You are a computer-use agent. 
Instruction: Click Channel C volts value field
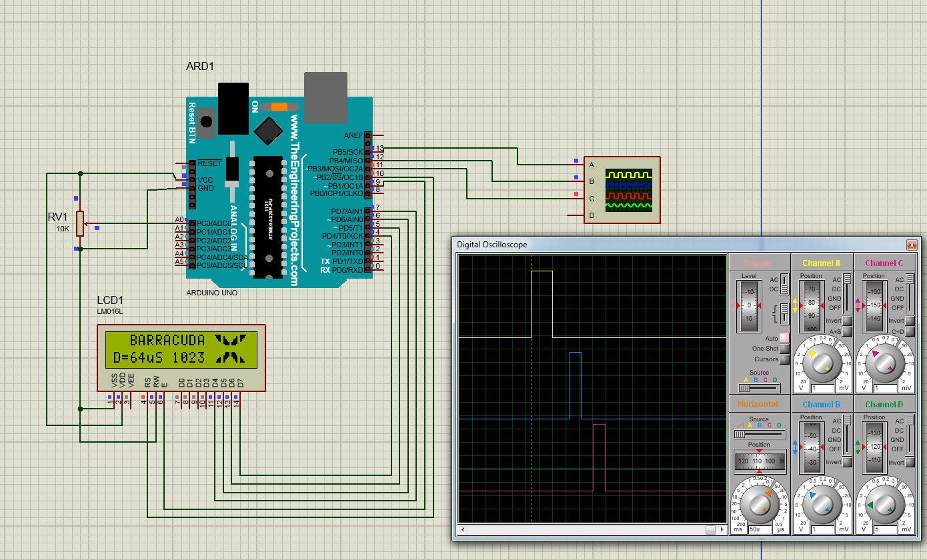884,388
